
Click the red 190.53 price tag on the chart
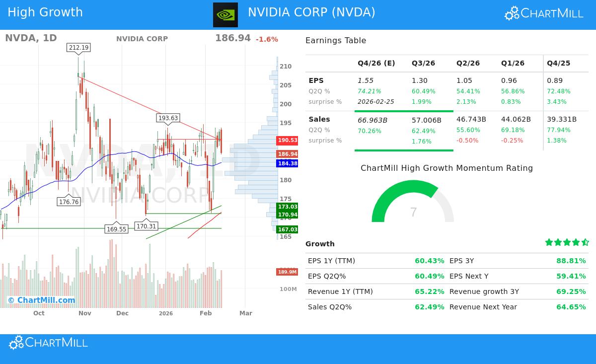click(288, 141)
